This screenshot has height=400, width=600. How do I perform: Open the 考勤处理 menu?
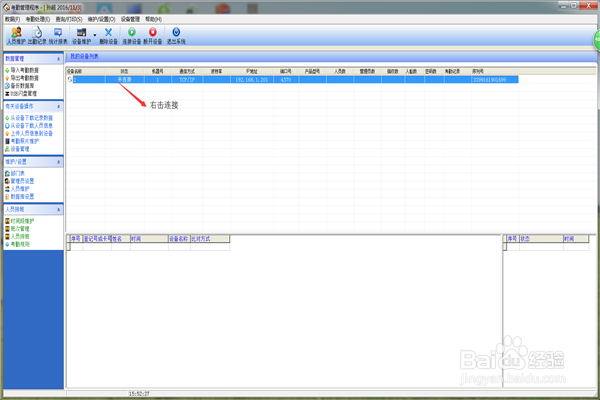[38, 19]
